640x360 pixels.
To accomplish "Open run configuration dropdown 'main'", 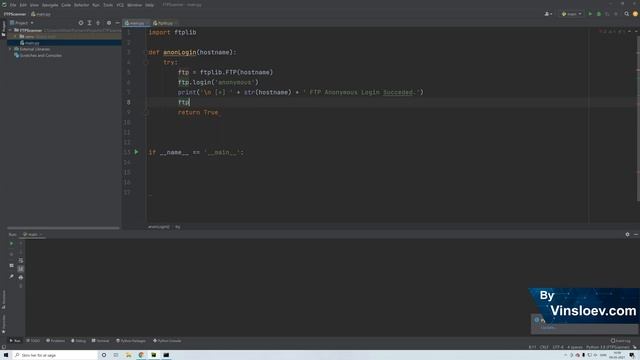I will tap(571, 14).
